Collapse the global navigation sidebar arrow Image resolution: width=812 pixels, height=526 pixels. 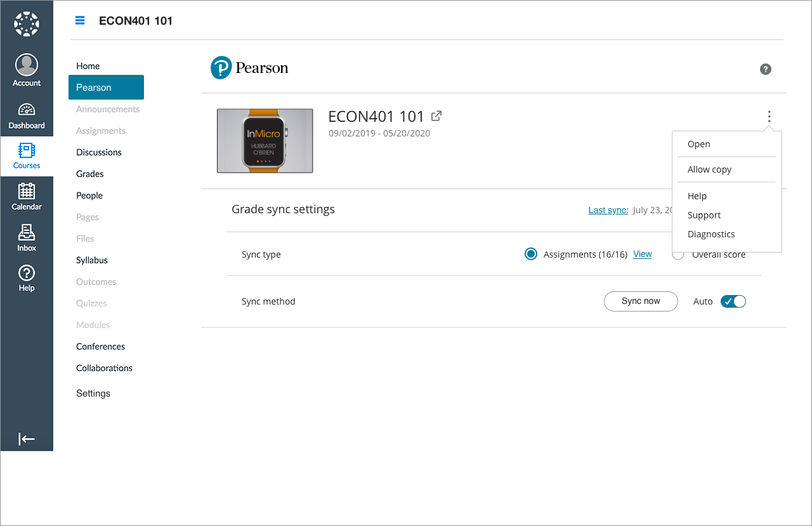click(27, 439)
